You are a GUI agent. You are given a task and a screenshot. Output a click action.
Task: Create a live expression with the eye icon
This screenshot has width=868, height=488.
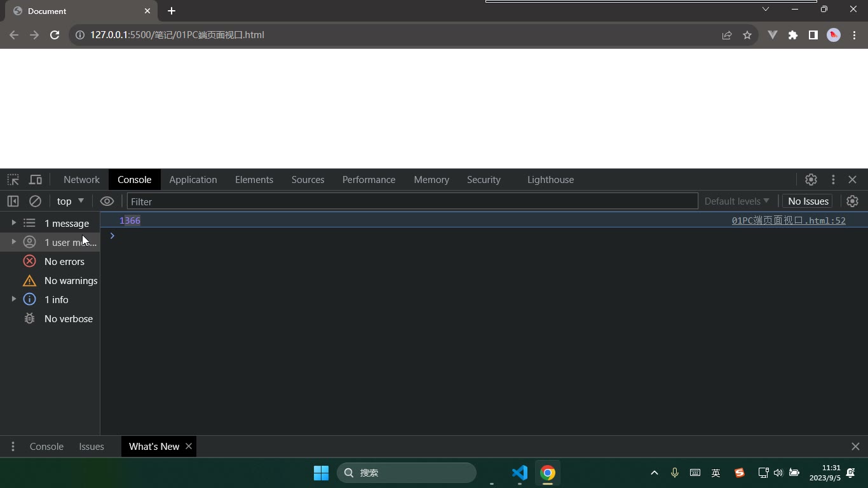[x=107, y=201]
